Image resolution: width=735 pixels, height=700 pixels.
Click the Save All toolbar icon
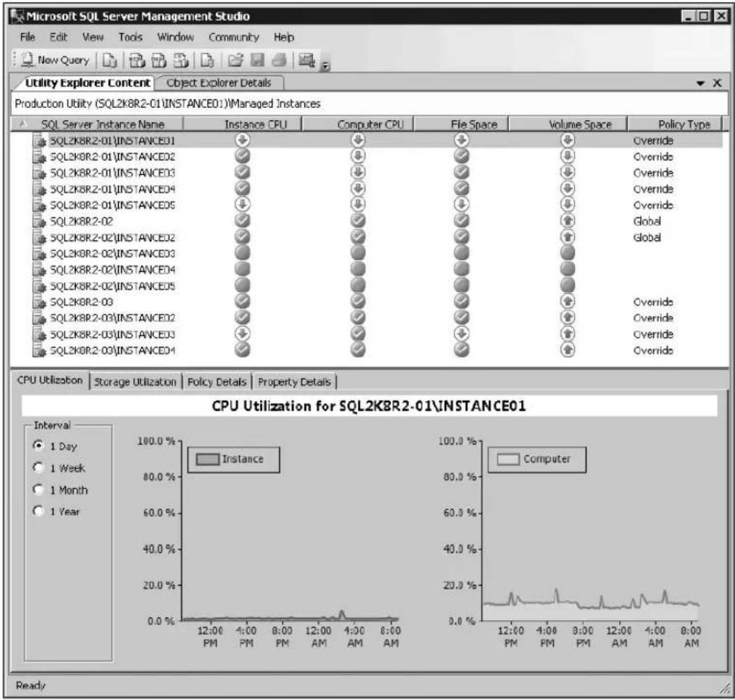click(x=279, y=60)
